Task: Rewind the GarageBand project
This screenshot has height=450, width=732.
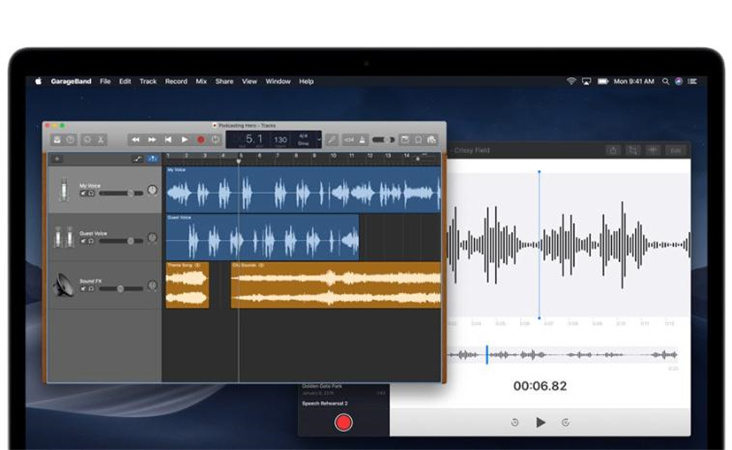Action: 135,140
